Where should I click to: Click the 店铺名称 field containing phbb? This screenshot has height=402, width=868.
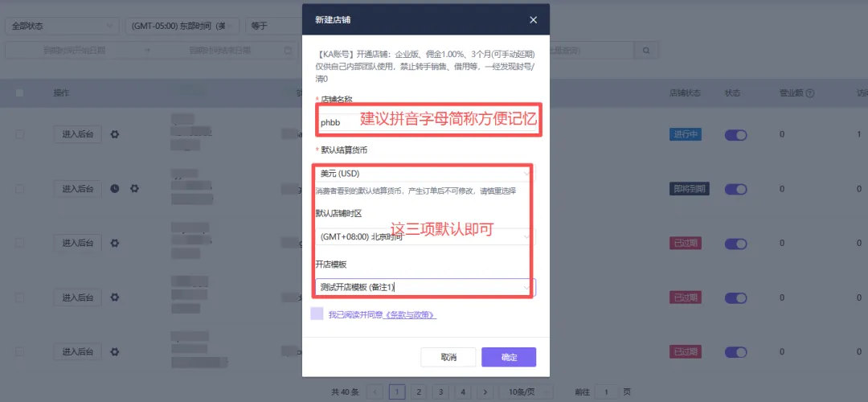[426, 122]
